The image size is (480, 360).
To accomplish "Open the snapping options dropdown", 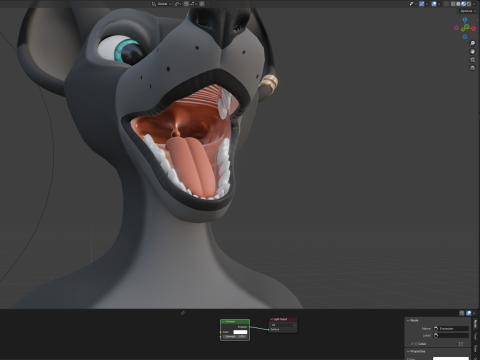I will tap(193, 4).
